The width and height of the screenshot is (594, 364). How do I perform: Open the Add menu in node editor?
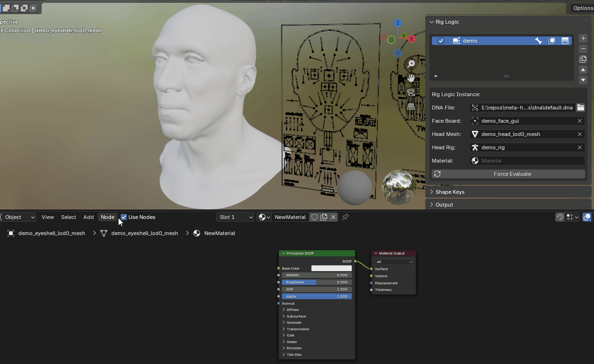pyautogui.click(x=88, y=217)
